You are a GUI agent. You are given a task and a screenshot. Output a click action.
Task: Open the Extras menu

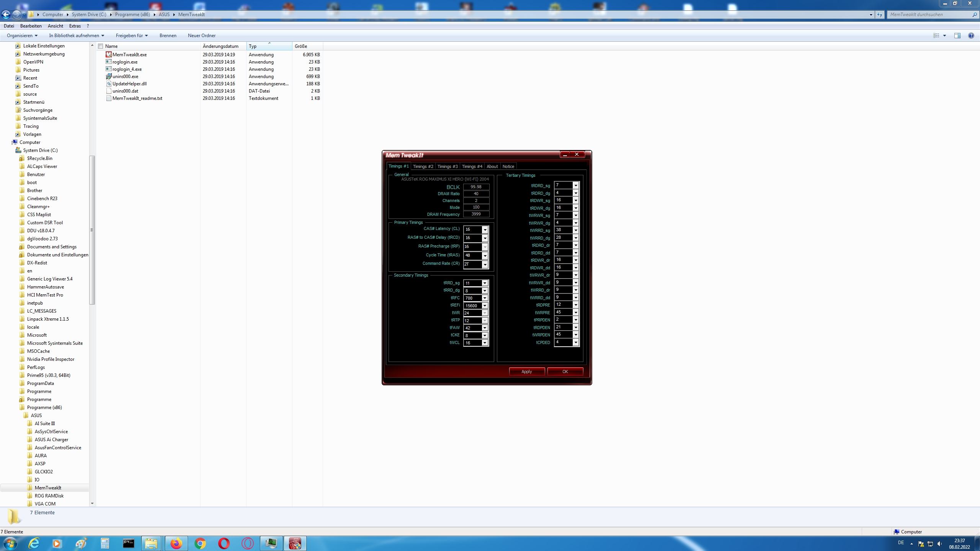pos(75,26)
